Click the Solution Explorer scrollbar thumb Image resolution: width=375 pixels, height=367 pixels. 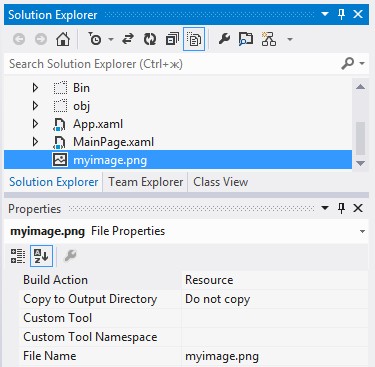coord(360,138)
